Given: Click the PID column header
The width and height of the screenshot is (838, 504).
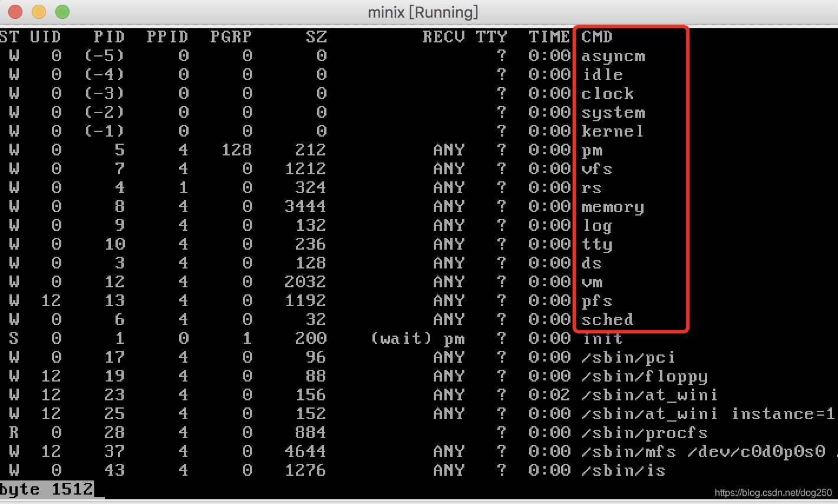Looking at the screenshot, I should [109, 37].
